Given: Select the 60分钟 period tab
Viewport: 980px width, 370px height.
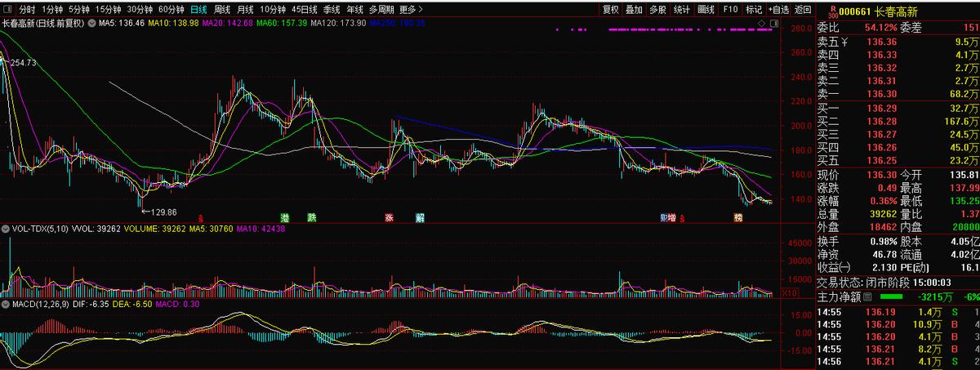Looking at the screenshot, I should point(171,10).
